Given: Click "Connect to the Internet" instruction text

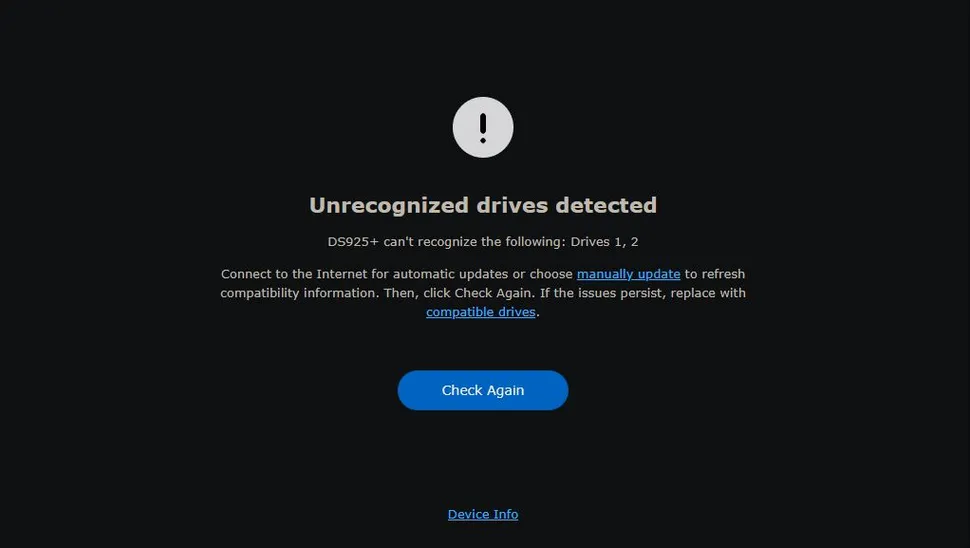Looking at the screenshot, I should (294, 274).
